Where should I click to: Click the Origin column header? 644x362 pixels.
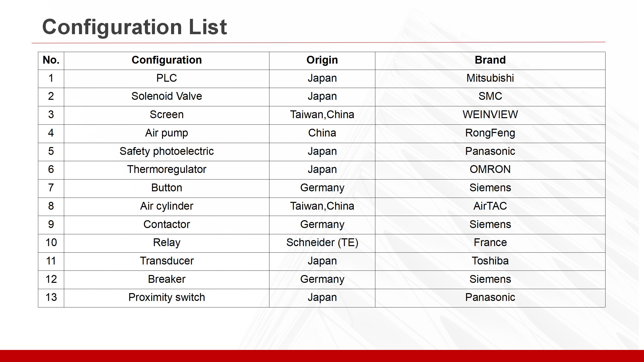322,60
